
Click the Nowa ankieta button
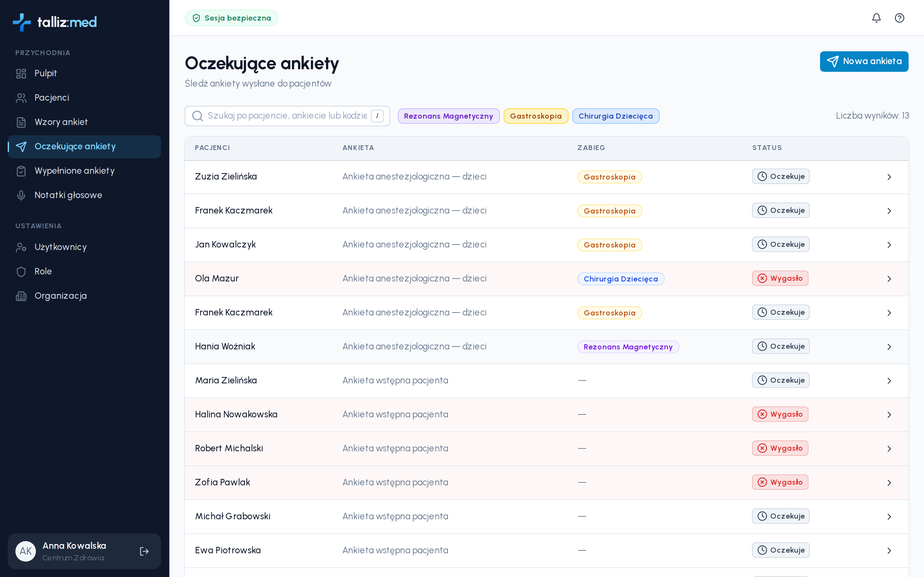[864, 62]
